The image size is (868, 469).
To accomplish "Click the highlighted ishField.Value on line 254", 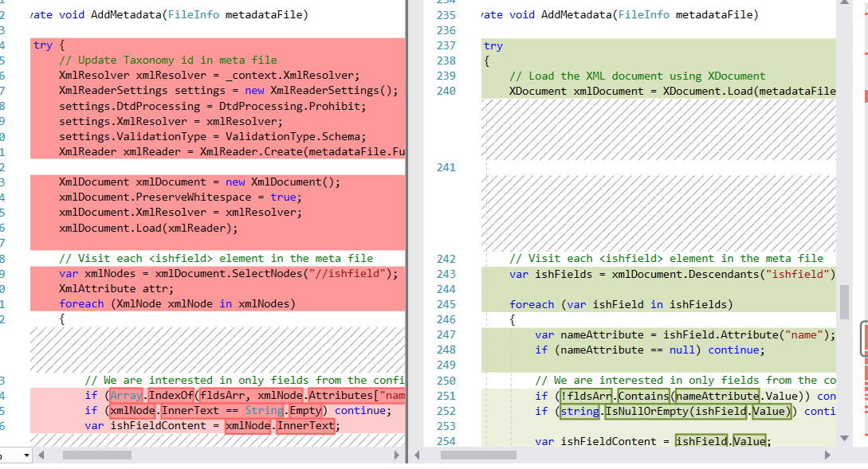I will [x=720, y=441].
